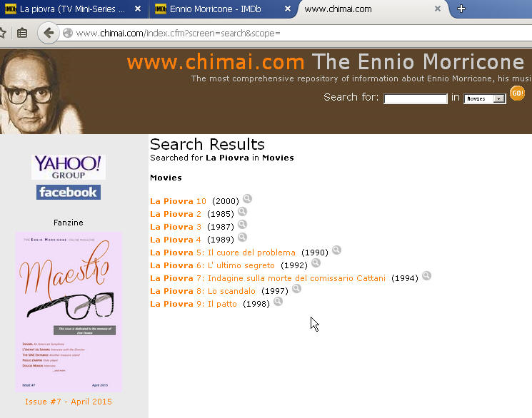Open La Piovra 9: Il patto link
The width and height of the screenshot is (532, 418).
194,304
